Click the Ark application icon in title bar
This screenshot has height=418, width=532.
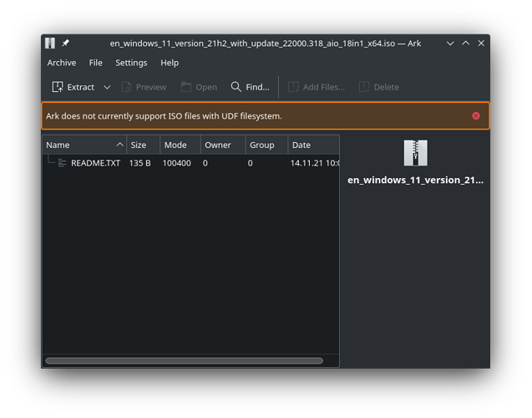50,43
